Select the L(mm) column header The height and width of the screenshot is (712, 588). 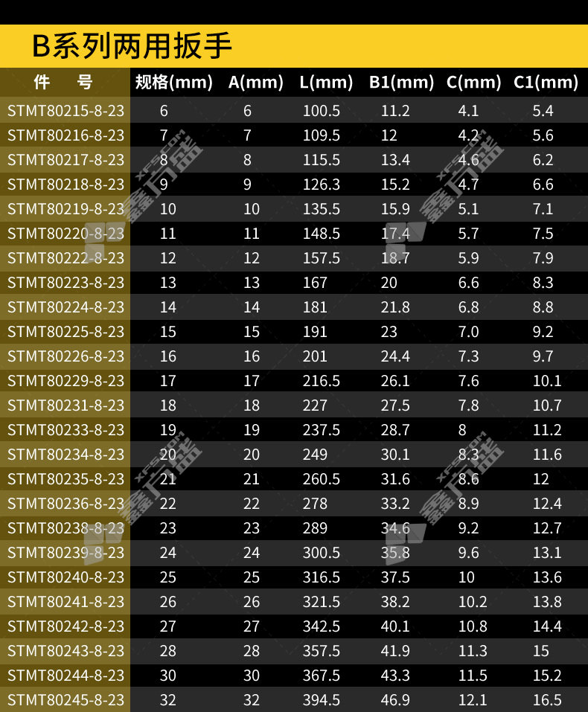326,82
